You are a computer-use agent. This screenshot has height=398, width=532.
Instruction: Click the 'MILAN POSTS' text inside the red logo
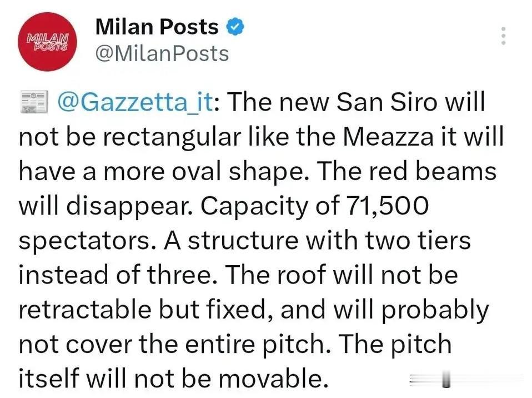[48, 42]
